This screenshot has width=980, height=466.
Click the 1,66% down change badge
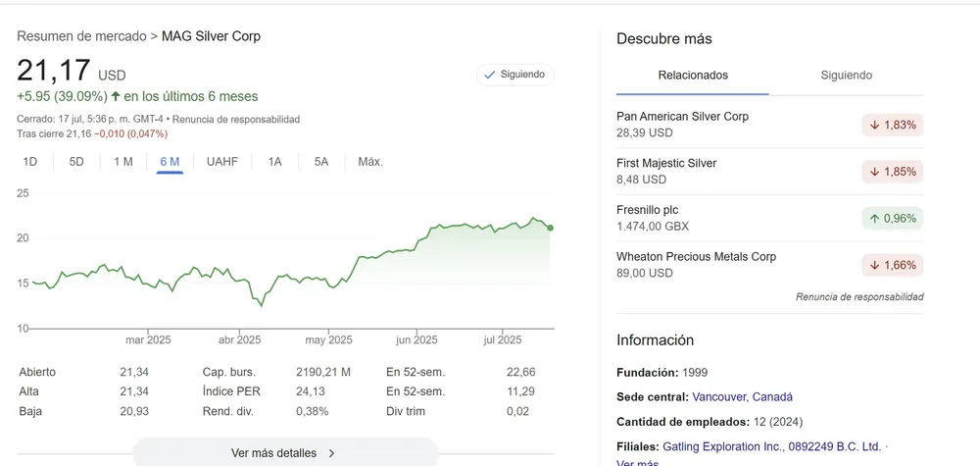pyautogui.click(x=893, y=265)
